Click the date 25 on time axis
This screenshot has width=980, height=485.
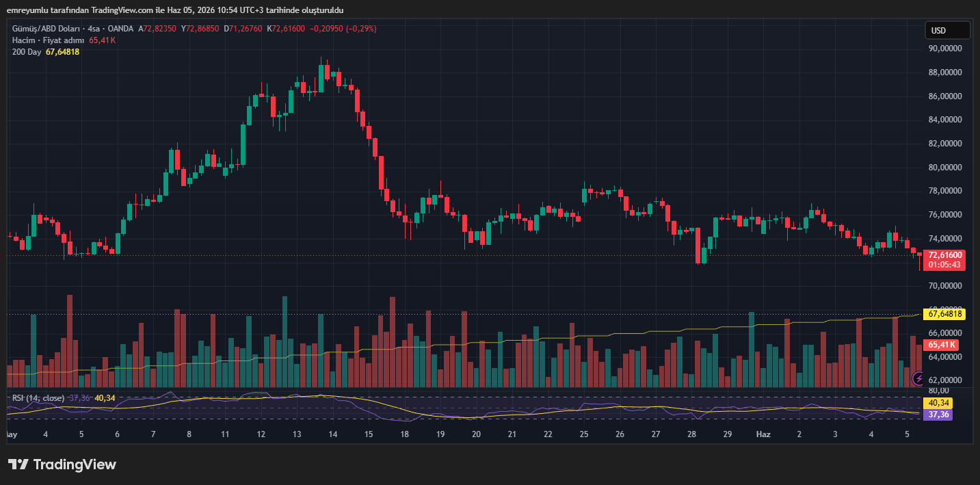[584, 434]
